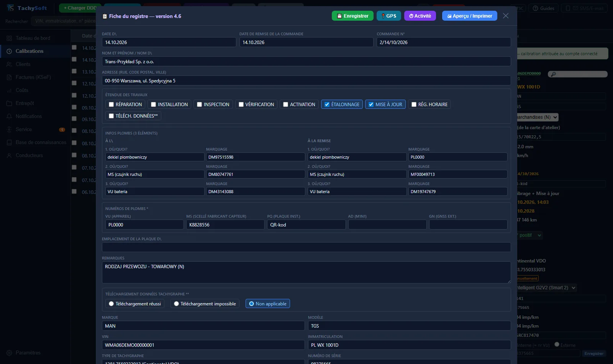Open Base de connaissances sidebar item

click(35, 143)
